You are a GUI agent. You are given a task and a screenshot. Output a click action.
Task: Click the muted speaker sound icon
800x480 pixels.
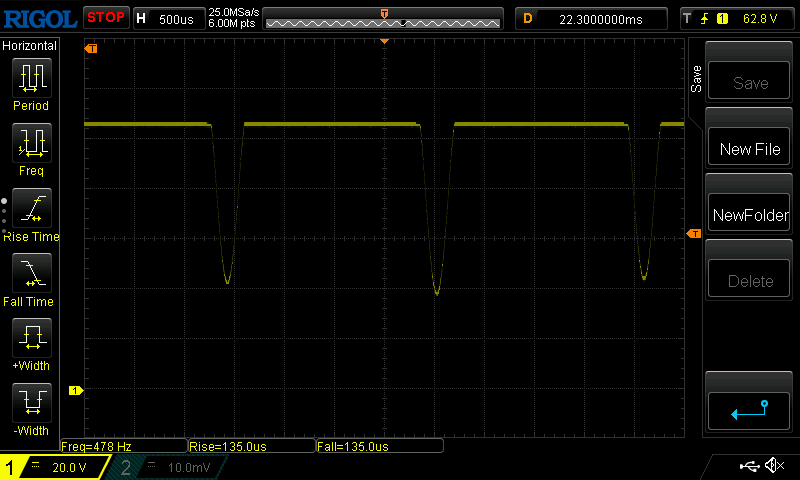(775, 465)
